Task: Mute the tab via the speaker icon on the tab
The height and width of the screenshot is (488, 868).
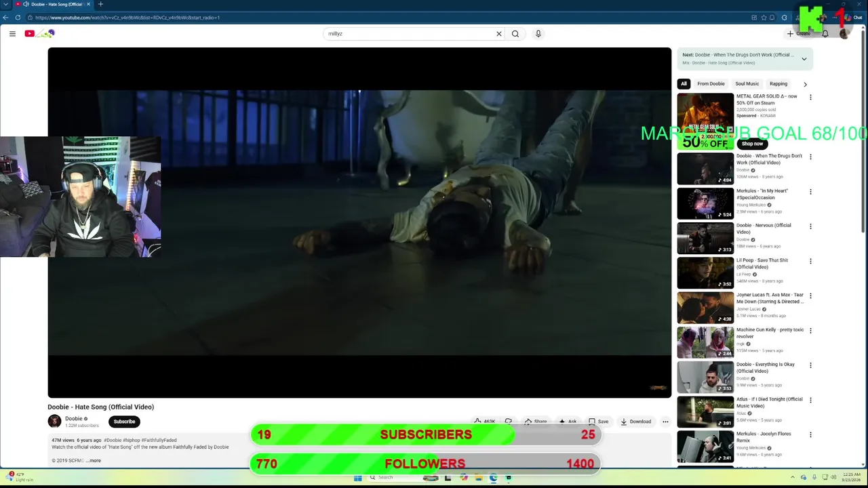Action: click(26, 4)
